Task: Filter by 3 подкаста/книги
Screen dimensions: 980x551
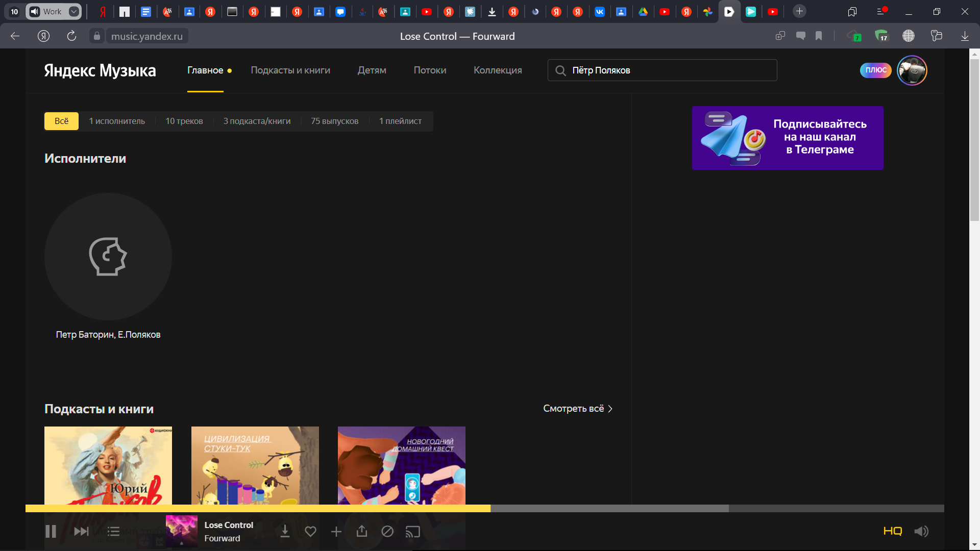Action: point(257,121)
